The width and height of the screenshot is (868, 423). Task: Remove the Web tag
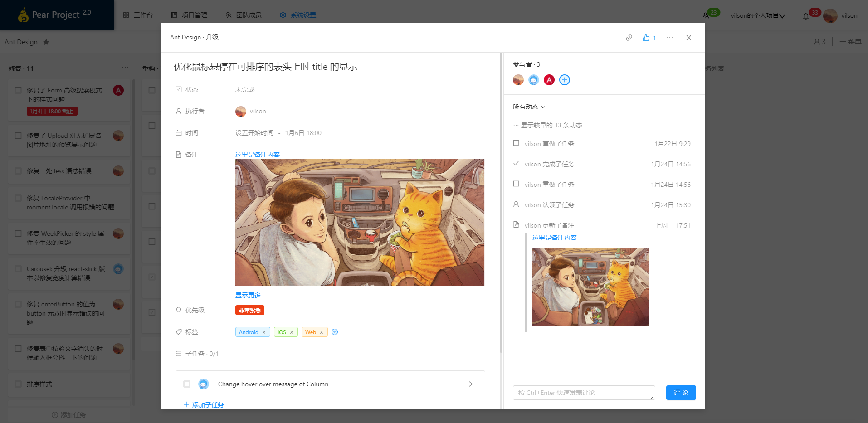322,332
